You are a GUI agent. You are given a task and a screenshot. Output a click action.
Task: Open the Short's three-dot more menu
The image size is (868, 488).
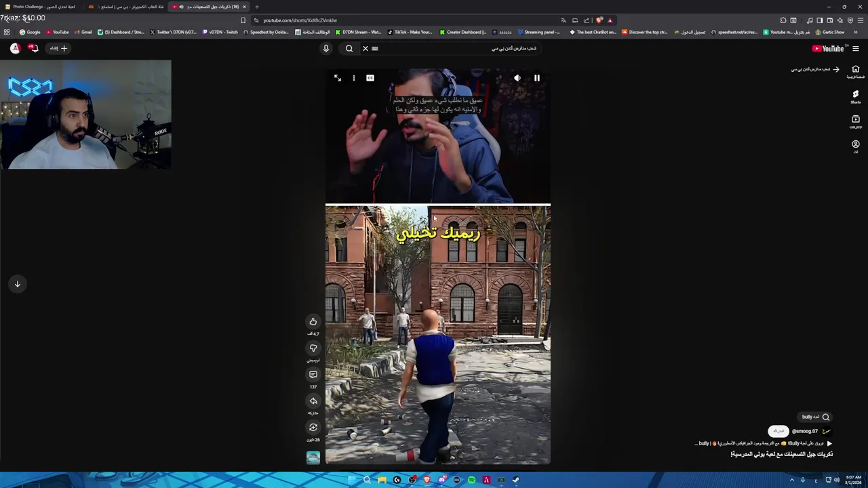click(353, 78)
